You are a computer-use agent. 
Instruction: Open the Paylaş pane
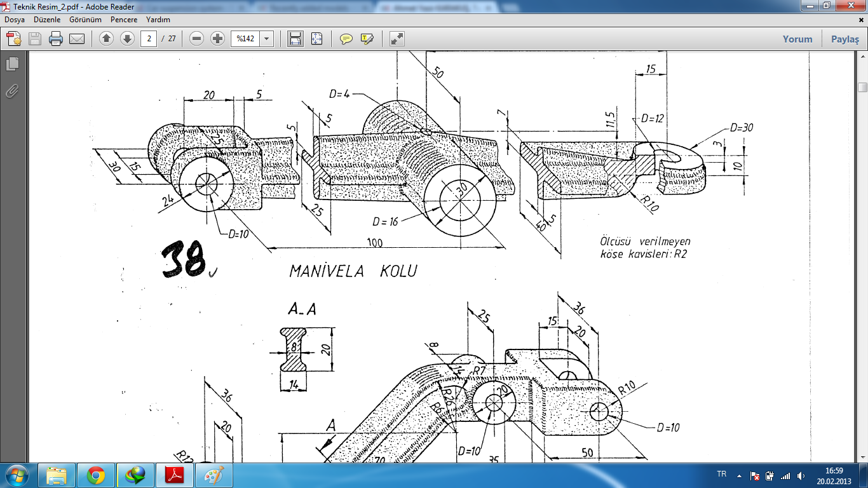pyautogui.click(x=845, y=39)
